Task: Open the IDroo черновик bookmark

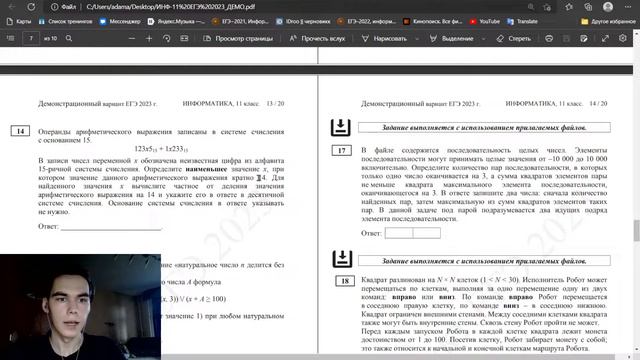Action: click(303, 21)
